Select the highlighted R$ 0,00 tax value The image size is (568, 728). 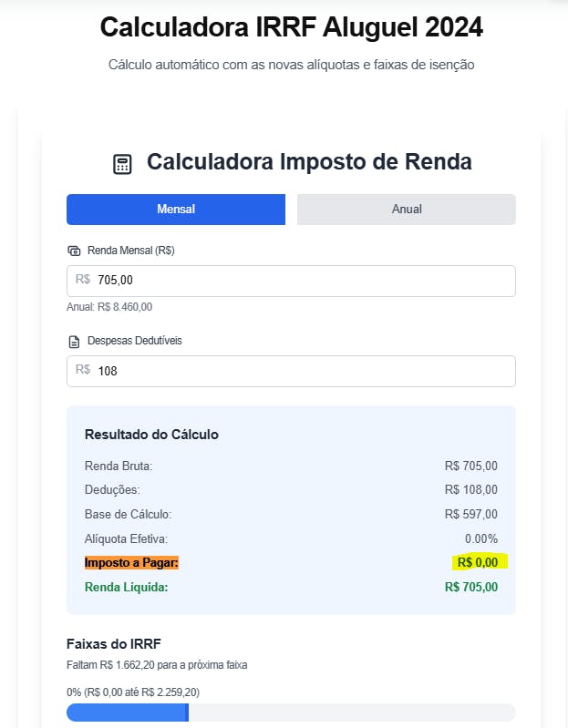478,562
